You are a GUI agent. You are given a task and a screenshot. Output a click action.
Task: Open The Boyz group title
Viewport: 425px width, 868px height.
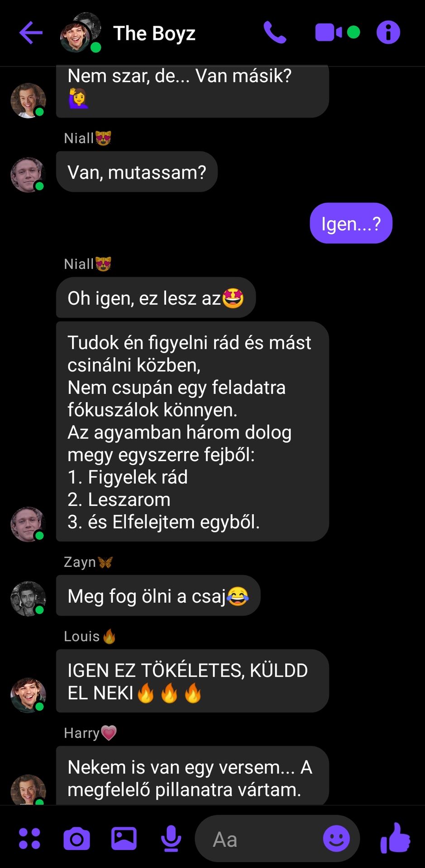(x=154, y=33)
